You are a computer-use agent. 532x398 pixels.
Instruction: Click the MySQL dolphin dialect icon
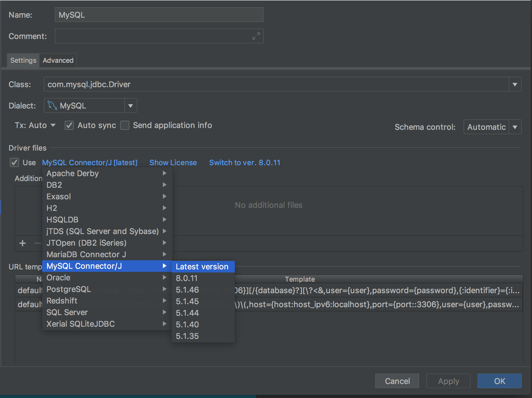[52, 105]
